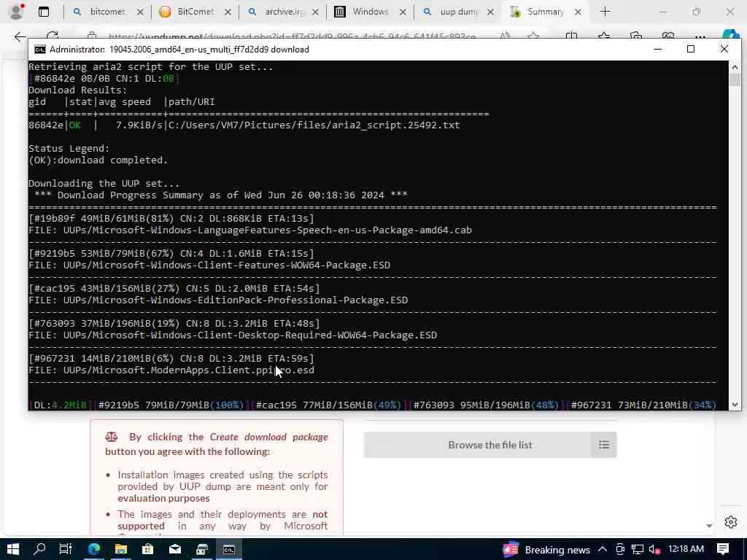This screenshot has height=560, width=747.
Task: Open the Windows Start menu
Action: (x=13, y=550)
